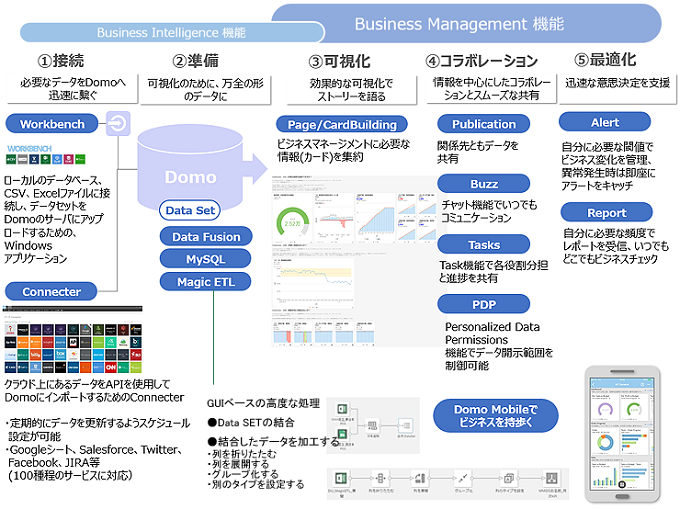
Task: Click the Domo Mobileでビジネスを持歩く button
Action: coord(496,415)
